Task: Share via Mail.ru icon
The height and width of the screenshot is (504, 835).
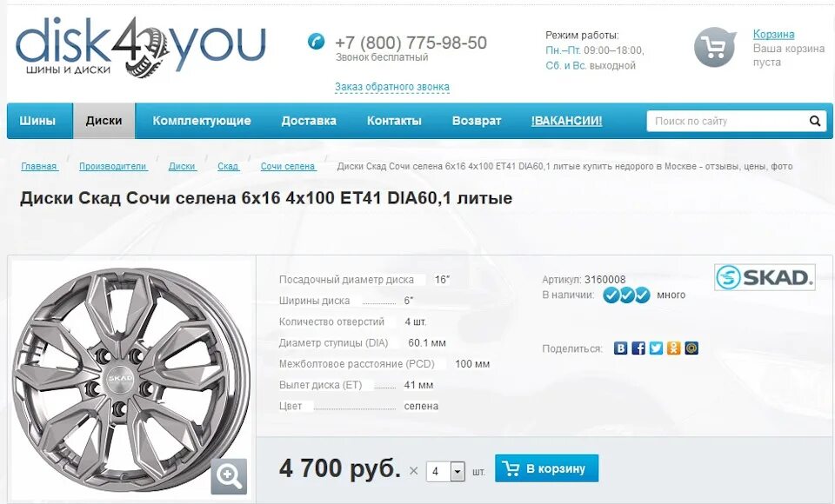Action: click(x=691, y=348)
